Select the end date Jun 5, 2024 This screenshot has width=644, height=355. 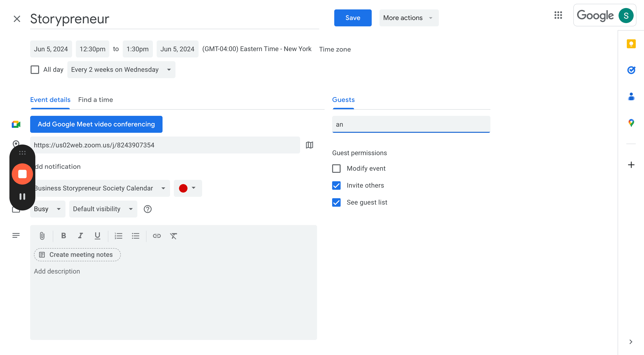click(x=177, y=49)
